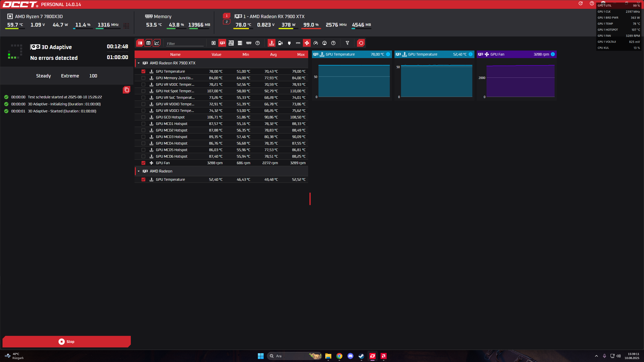Image resolution: width=644 pixels, height=362 pixels.
Task: Select the GPU Fan 3288 rpm graph
Action: tap(517, 75)
